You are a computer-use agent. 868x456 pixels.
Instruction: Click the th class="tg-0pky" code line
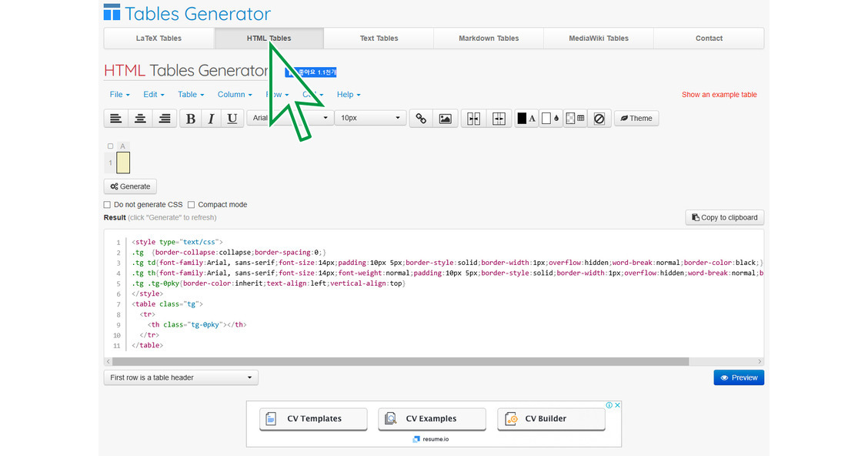click(197, 325)
